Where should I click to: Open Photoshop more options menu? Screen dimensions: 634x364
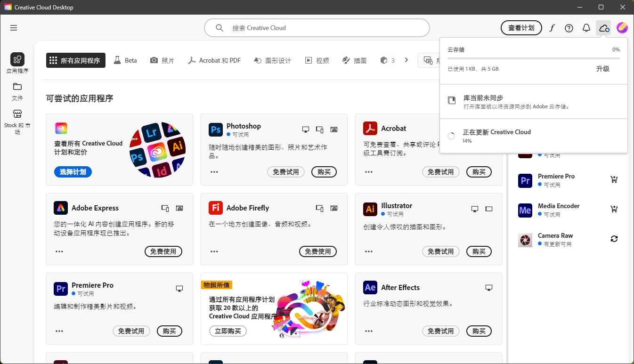click(214, 172)
